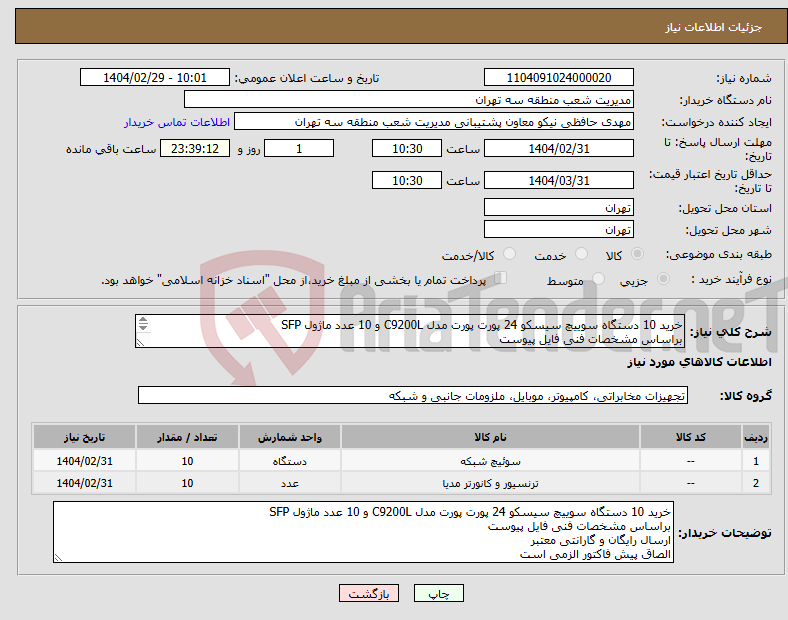Click the گروه کالا field
This screenshot has height=620, width=788.
[413, 395]
